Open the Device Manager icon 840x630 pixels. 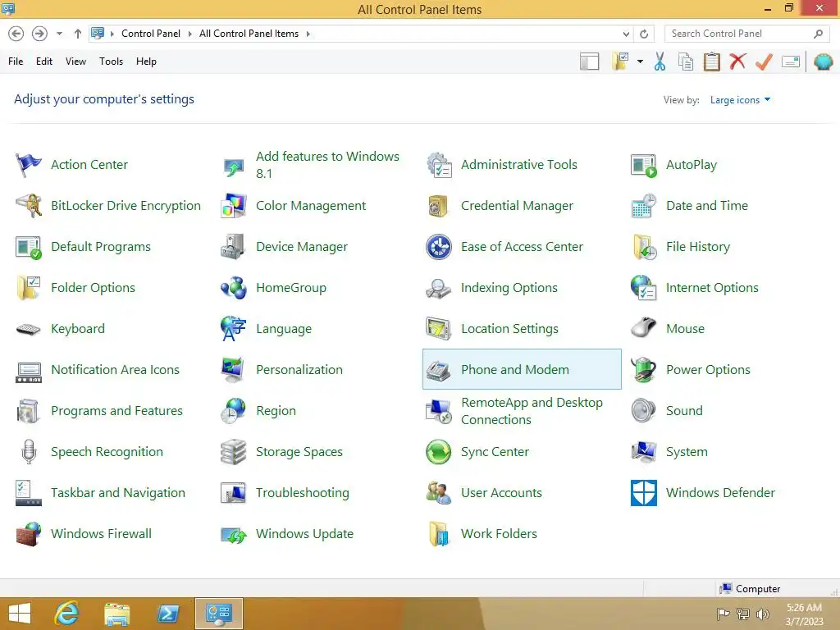(234, 247)
